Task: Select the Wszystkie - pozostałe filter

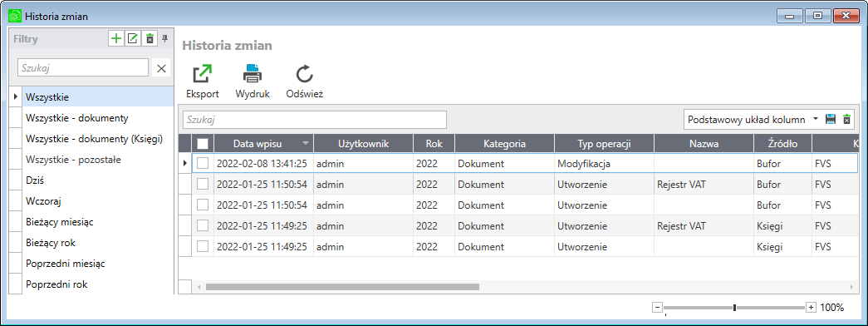Action: coord(99,159)
